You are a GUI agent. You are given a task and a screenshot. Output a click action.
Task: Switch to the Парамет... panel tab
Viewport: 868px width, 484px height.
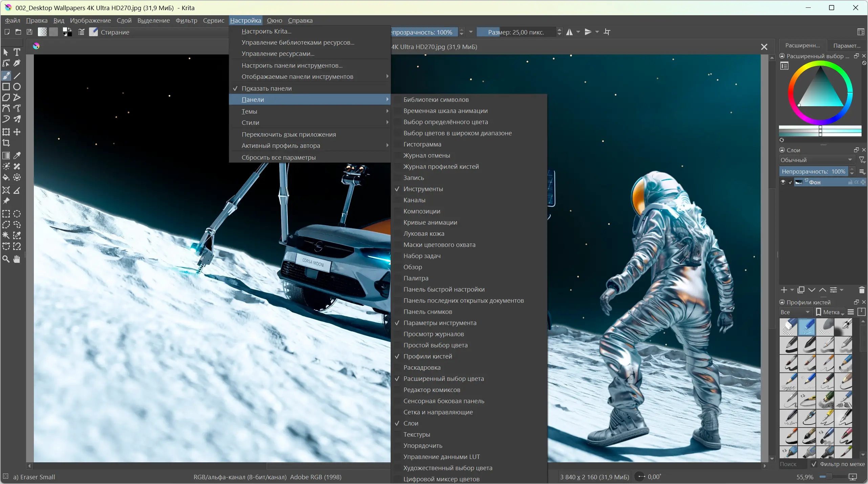click(x=846, y=46)
